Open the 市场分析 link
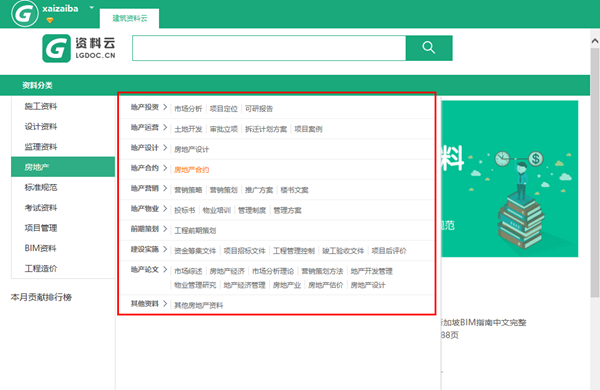 (x=188, y=109)
